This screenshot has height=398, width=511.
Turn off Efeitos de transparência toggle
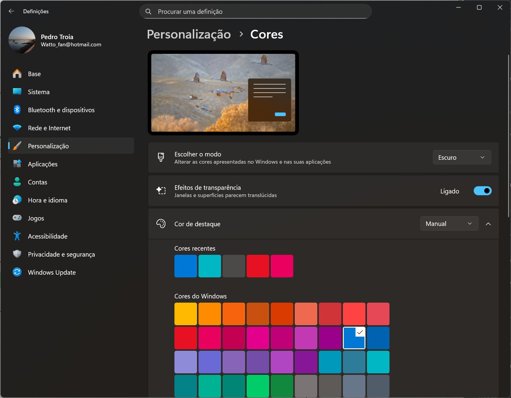click(x=482, y=191)
